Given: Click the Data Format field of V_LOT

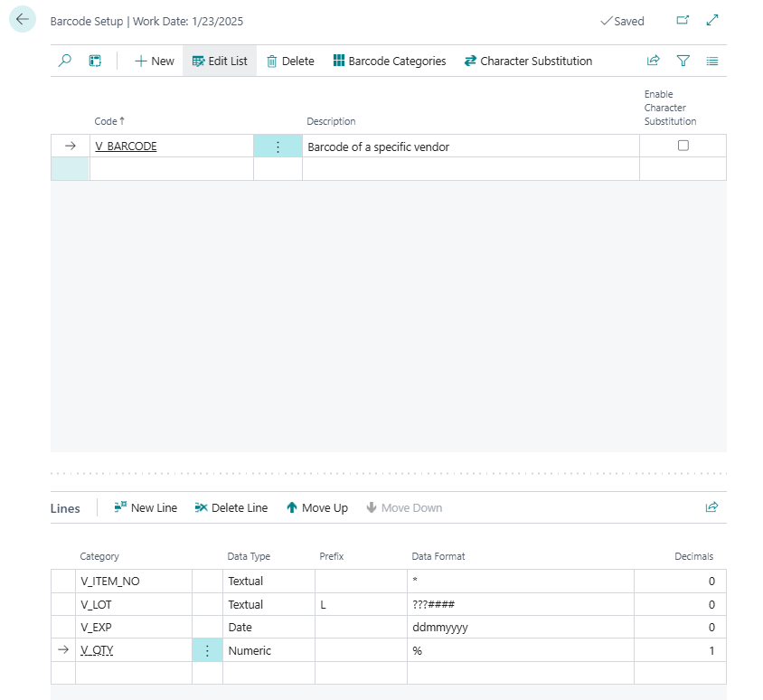Looking at the screenshot, I should click(520, 604).
